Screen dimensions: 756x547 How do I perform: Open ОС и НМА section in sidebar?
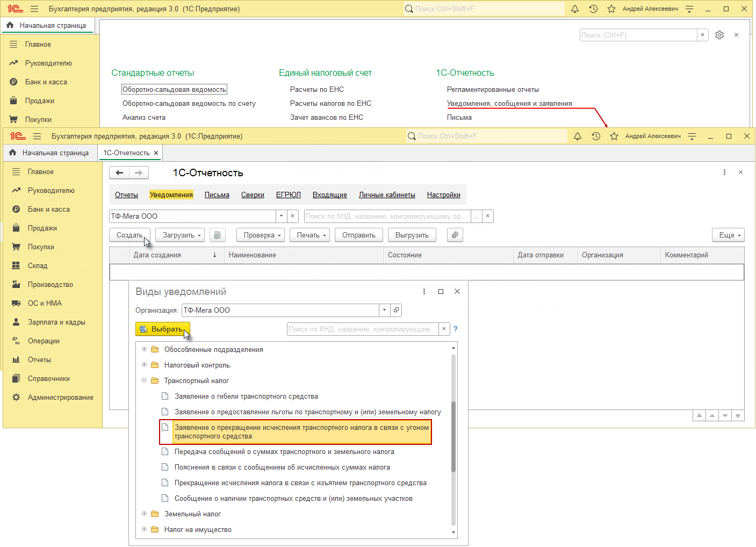(45, 304)
